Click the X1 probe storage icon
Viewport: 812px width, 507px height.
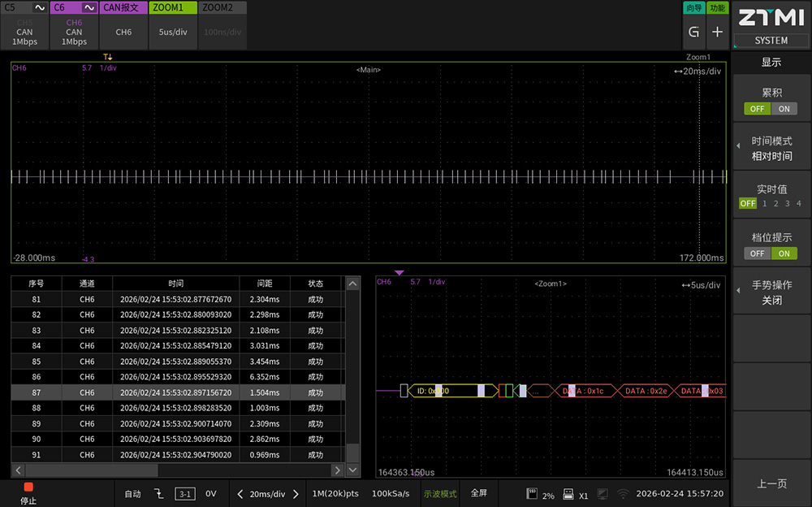click(568, 493)
